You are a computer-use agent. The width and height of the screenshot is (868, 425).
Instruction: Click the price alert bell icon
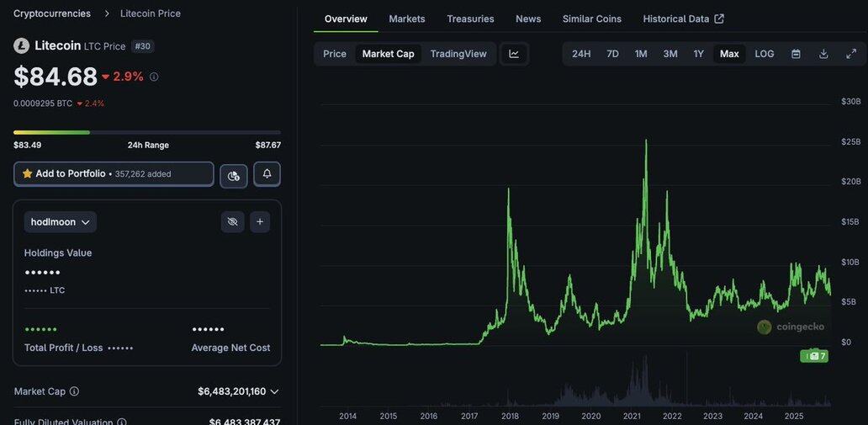(x=267, y=174)
